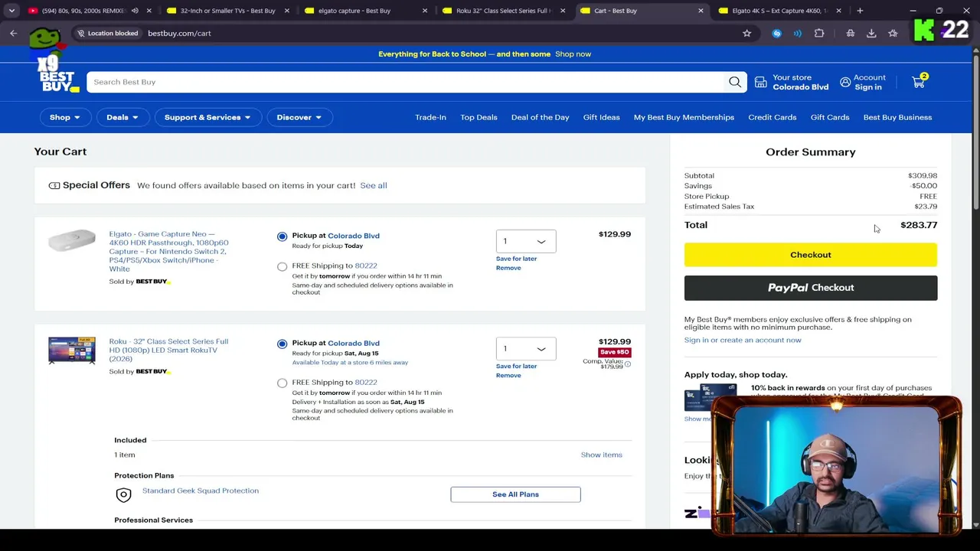Save the Roku TV for later
Image resolution: width=980 pixels, height=551 pixels.
[516, 366]
